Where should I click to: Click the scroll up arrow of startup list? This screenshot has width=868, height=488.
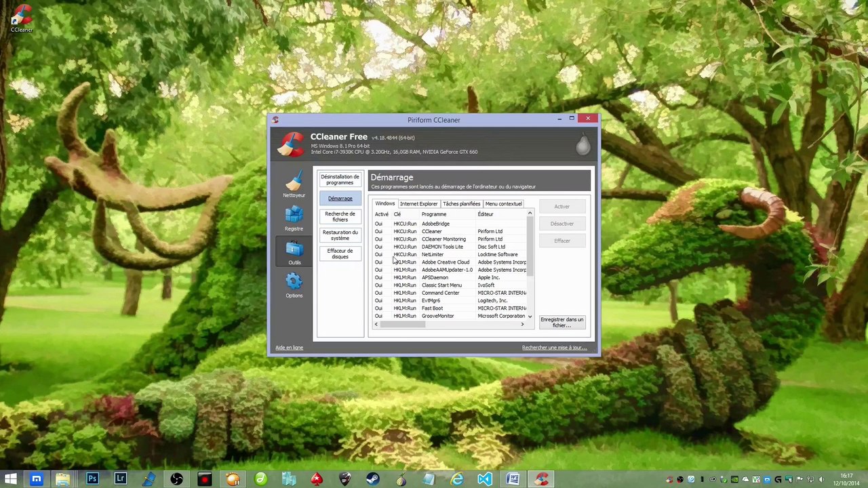click(x=530, y=214)
